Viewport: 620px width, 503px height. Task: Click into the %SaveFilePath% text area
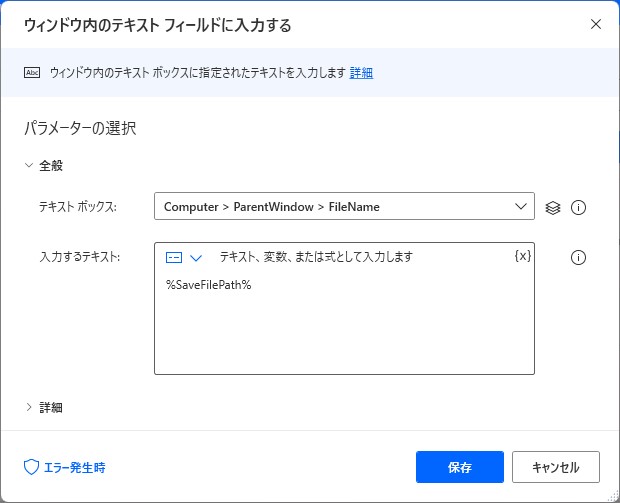344,320
